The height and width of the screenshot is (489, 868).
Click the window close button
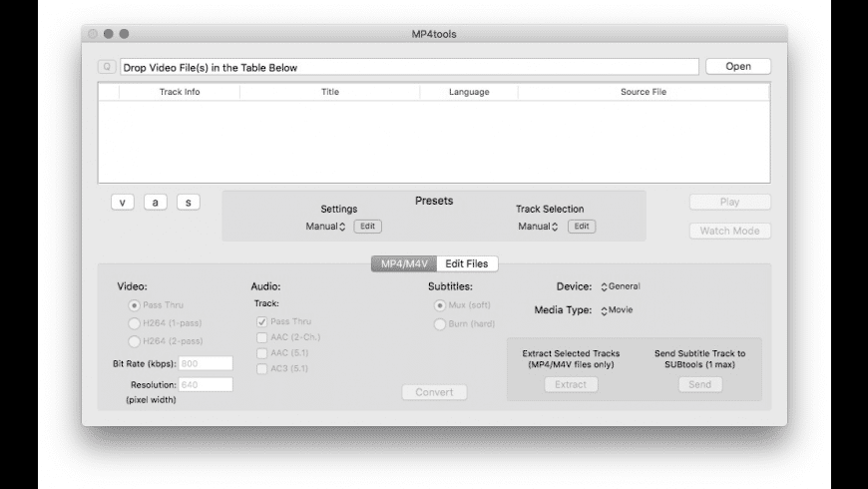93,34
